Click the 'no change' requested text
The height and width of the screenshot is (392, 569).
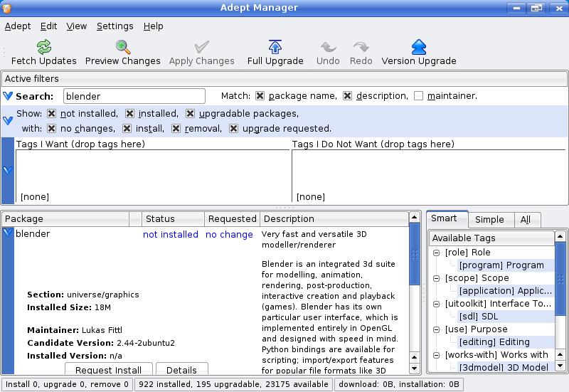click(229, 235)
